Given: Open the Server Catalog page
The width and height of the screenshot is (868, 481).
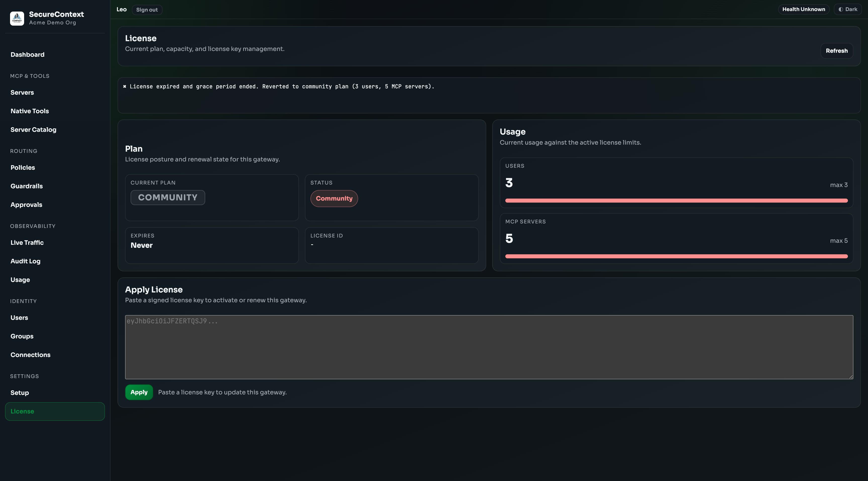Looking at the screenshot, I should click(x=33, y=130).
